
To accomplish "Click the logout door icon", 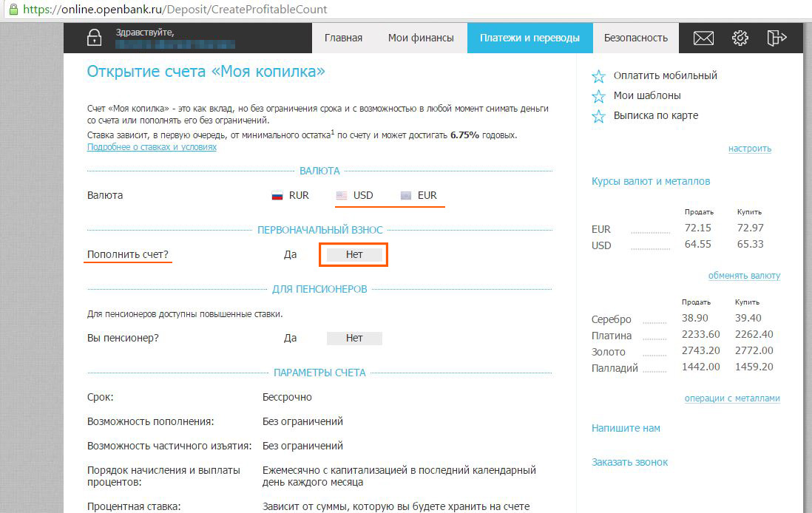I will point(776,38).
